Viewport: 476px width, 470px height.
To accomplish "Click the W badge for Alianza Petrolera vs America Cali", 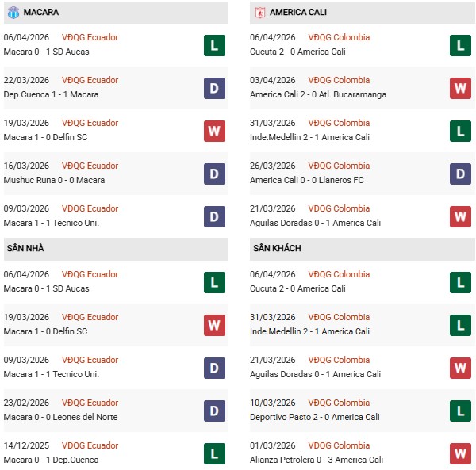I will 460,453.
